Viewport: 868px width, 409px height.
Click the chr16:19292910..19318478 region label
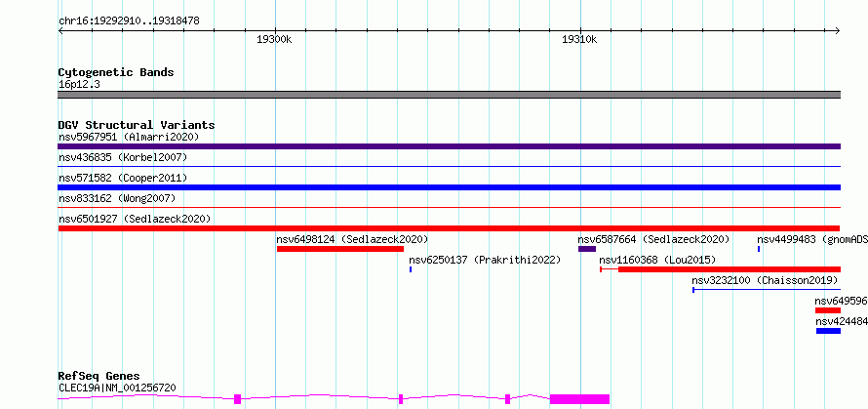click(129, 21)
